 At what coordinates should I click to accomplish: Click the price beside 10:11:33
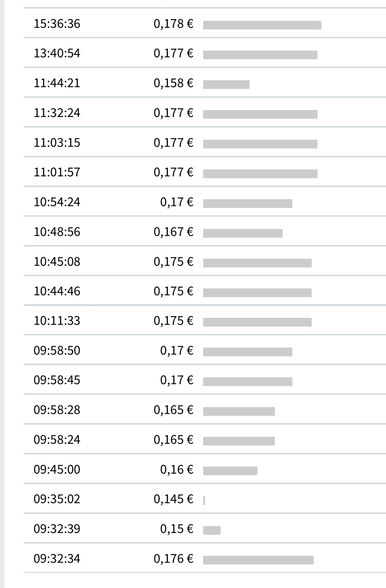[x=173, y=321]
